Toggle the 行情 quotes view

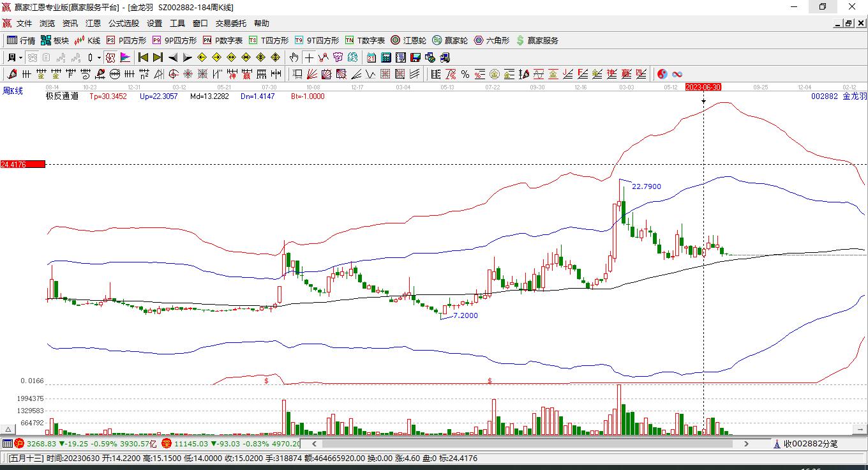[21, 40]
